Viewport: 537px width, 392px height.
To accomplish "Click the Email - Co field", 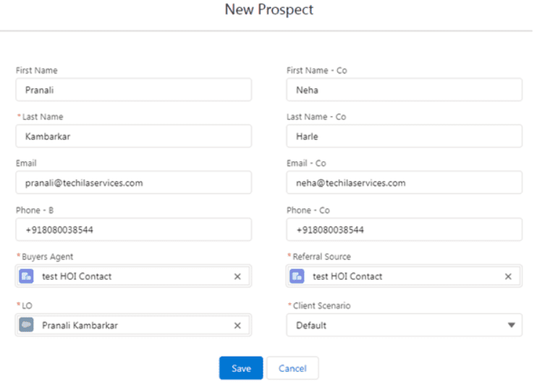I will tap(404, 183).
